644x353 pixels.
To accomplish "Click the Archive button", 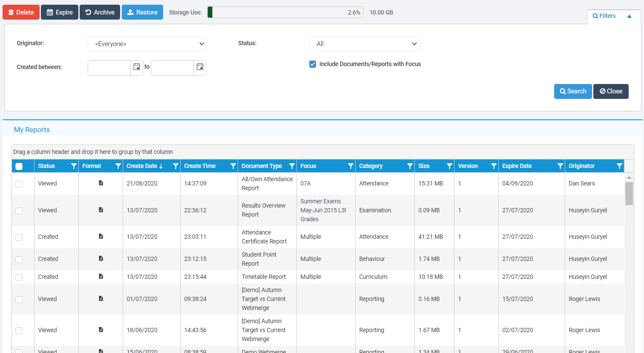I will 100,12.
